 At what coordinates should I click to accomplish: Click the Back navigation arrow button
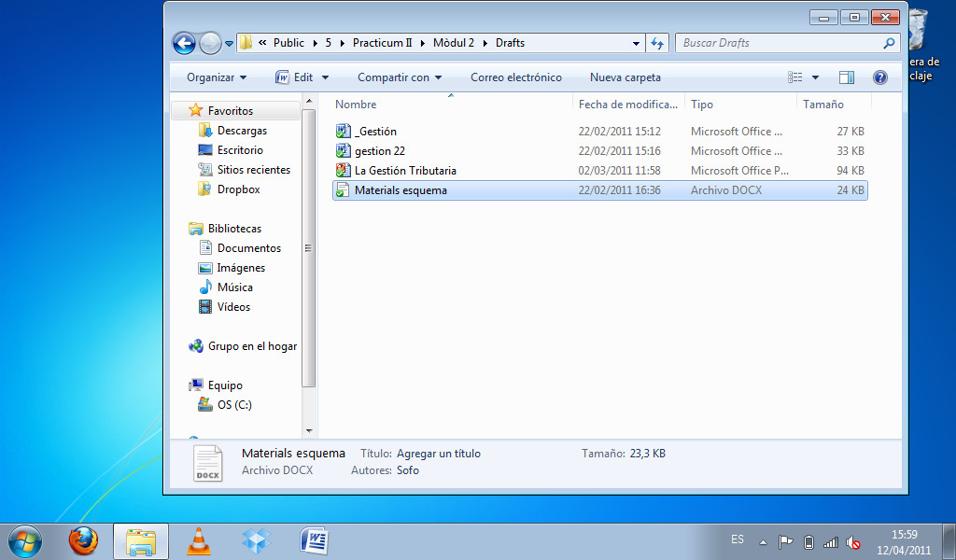[x=184, y=43]
